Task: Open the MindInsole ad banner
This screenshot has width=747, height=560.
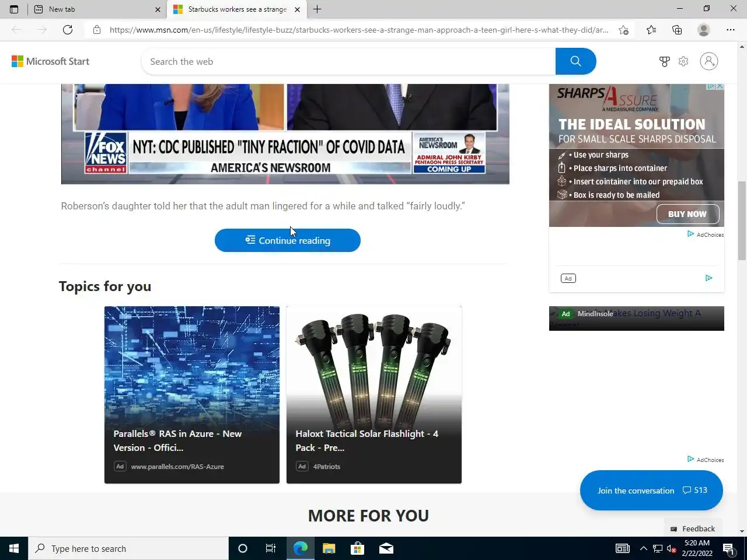Action: [x=637, y=318]
